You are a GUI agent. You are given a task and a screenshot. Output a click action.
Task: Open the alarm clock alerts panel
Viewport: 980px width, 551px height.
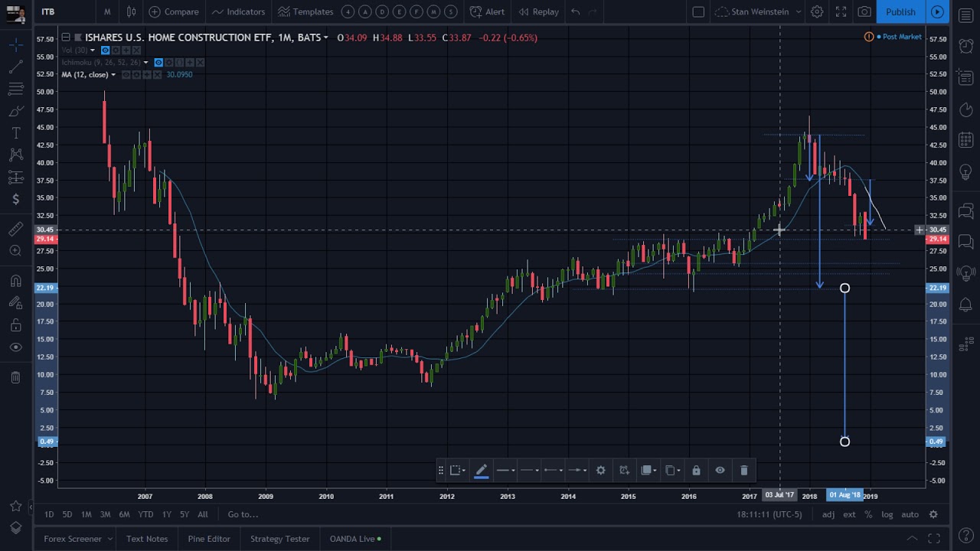[966, 46]
